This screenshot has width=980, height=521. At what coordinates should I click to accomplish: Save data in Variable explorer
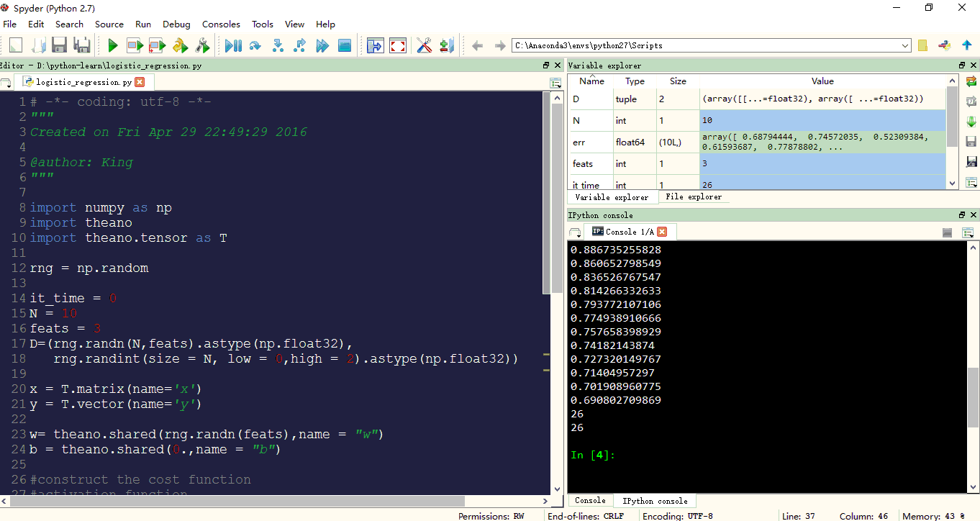pyautogui.click(x=971, y=142)
